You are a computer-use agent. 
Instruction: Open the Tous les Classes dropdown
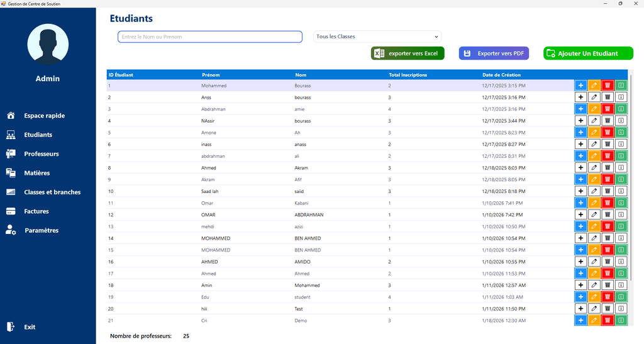pyautogui.click(x=377, y=36)
